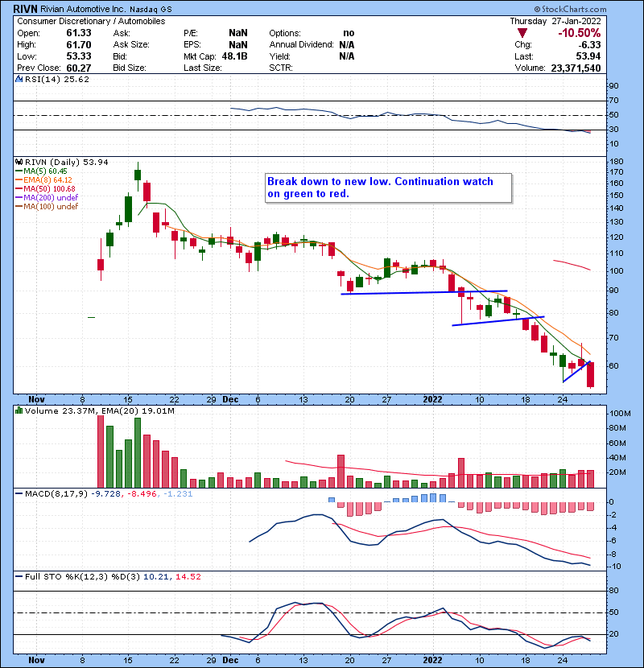Click the Prev Close value 60.27
Screen dimensions: 644x668
[78, 68]
